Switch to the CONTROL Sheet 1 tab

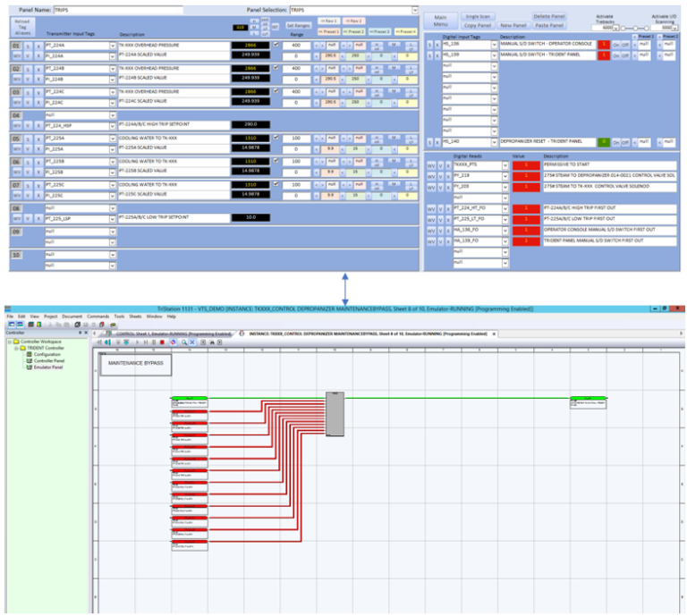[x=169, y=334]
